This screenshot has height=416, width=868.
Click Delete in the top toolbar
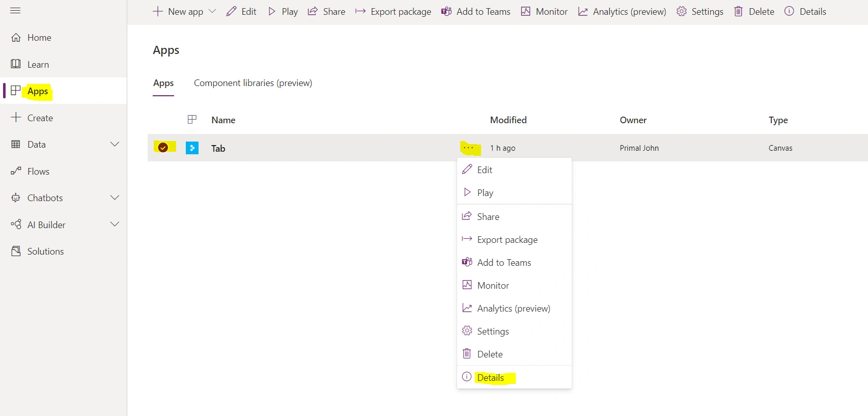coord(754,12)
